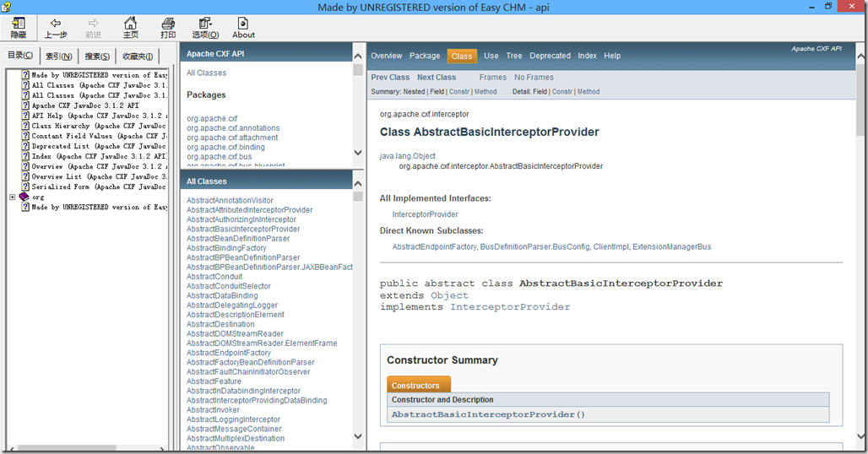Viewport: 868px width, 454px height.
Task: Switch to the 索引(N) index tab
Action: 58,56
